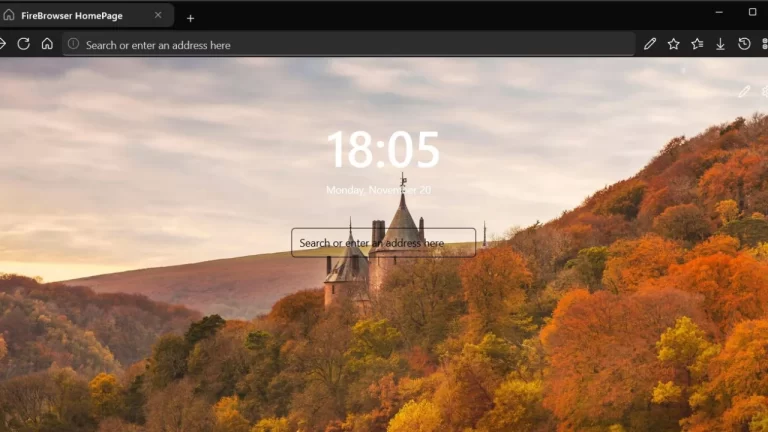
Task: Open site info icon in address bar
Action: tap(73, 44)
